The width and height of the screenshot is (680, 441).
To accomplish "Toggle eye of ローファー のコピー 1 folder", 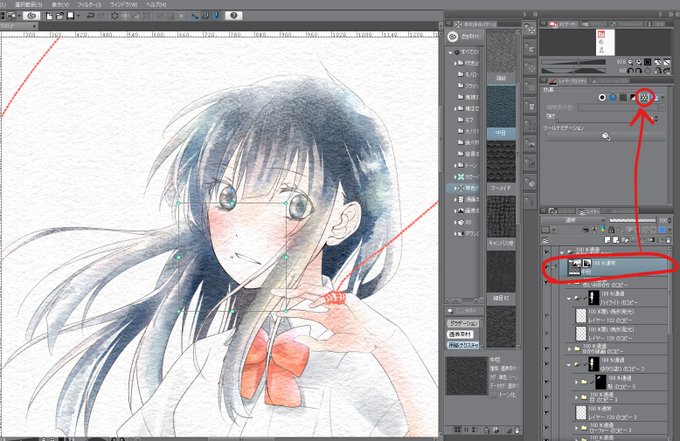I will [546, 428].
